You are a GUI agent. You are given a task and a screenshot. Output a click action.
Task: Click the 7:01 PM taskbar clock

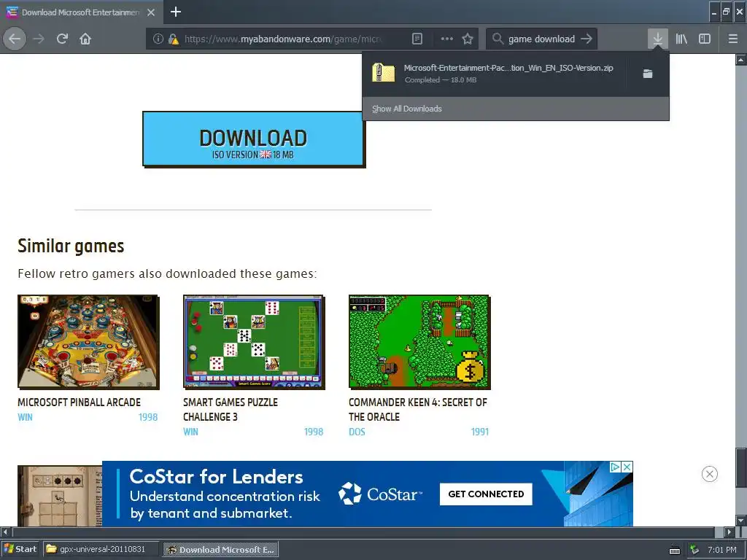pyautogui.click(x=722, y=550)
